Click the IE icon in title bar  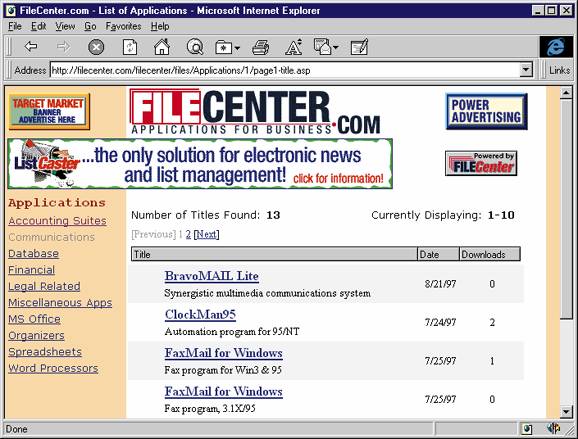coord(11,10)
